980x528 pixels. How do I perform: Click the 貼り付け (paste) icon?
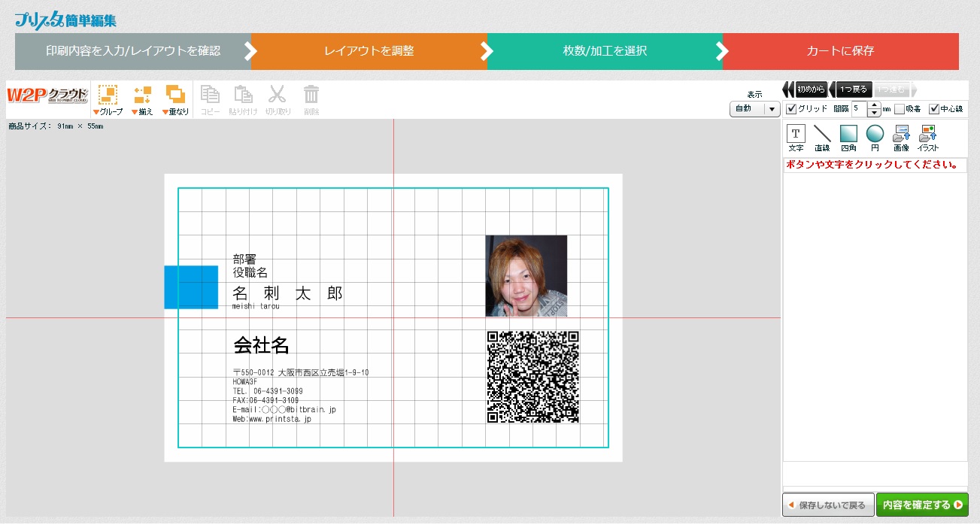244,95
